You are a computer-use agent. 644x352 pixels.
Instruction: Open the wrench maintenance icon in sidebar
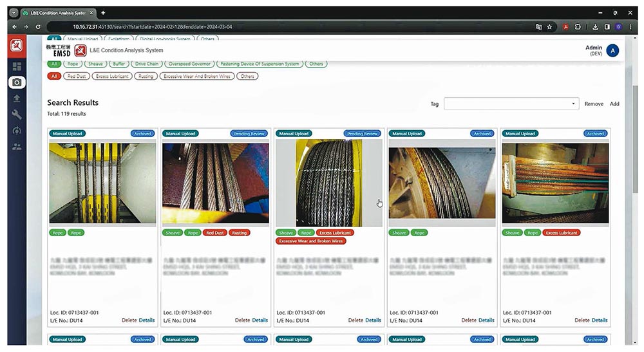tap(17, 115)
